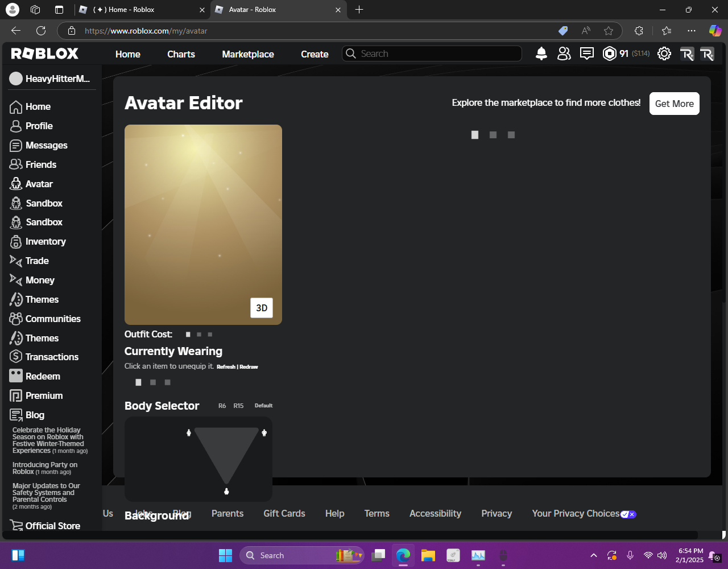728x569 pixels.
Task: Open the friends icon in Roblox header
Action: pyautogui.click(x=564, y=54)
